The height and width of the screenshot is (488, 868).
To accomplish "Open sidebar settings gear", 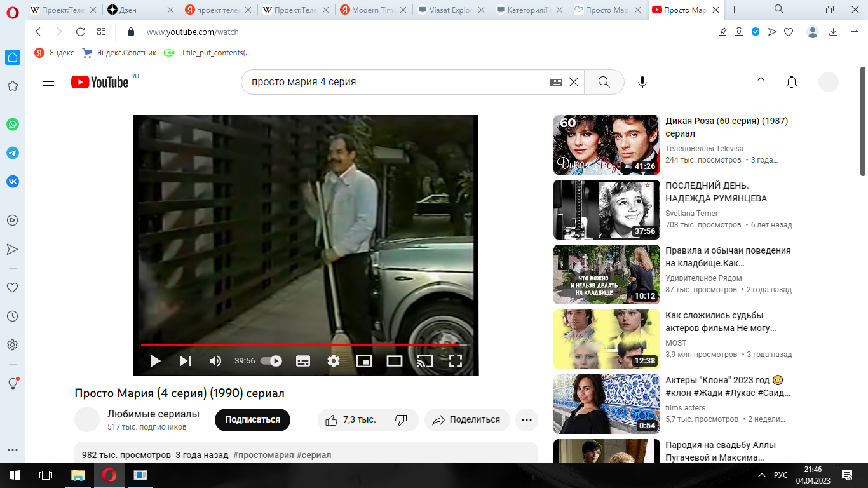I will tap(12, 344).
